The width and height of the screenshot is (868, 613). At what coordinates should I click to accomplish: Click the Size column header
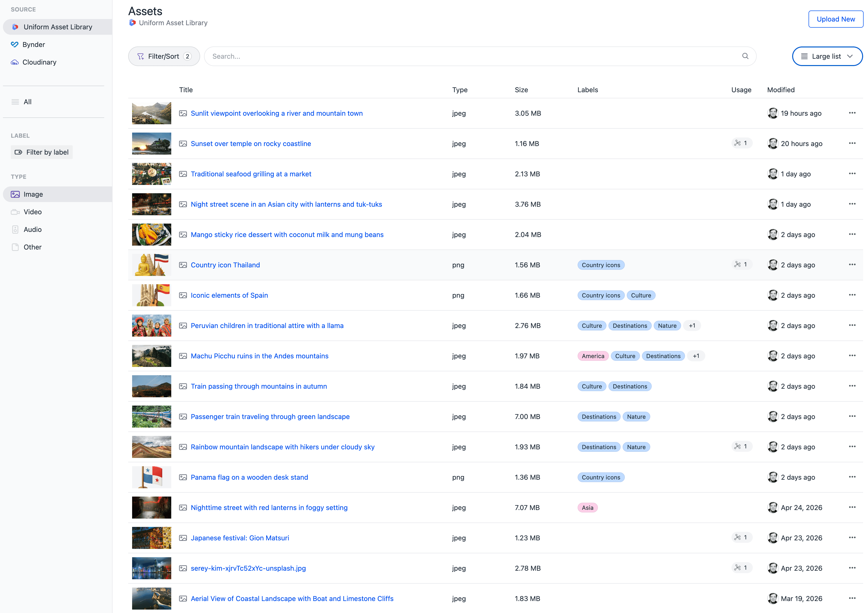[521, 90]
